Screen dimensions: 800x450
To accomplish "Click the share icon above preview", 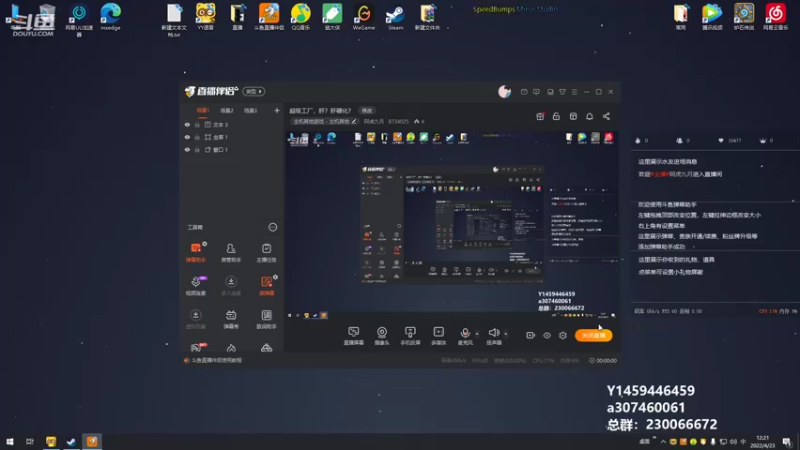I will tap(606, 116).
